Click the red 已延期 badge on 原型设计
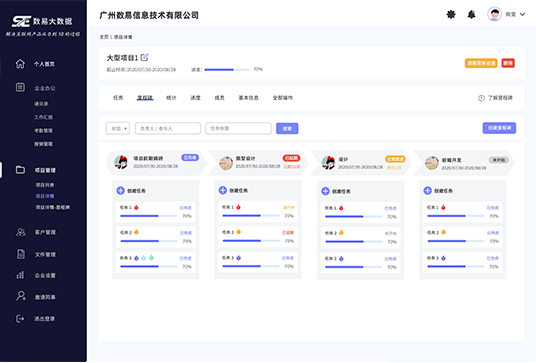This screenshot has height=363, width=536. [x=291, y=158]
